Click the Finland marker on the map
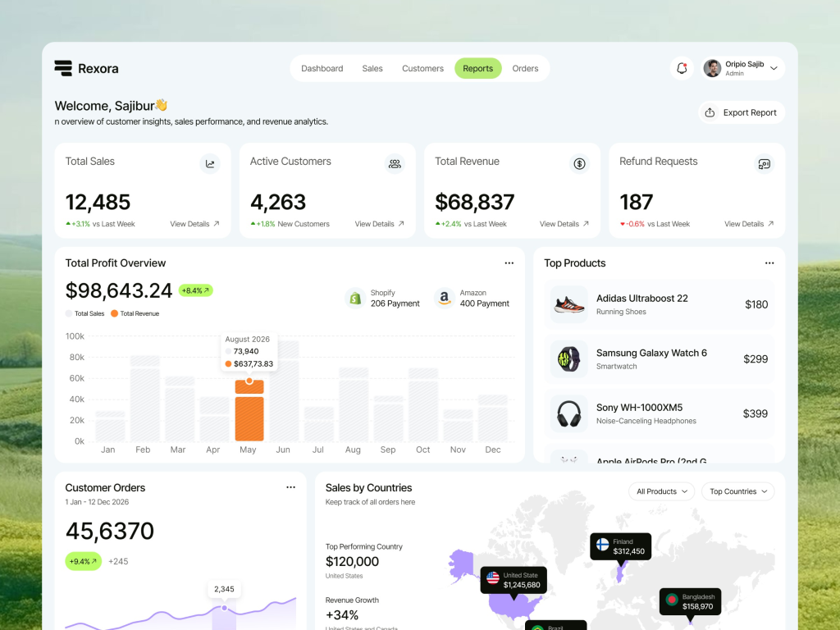 620,546
